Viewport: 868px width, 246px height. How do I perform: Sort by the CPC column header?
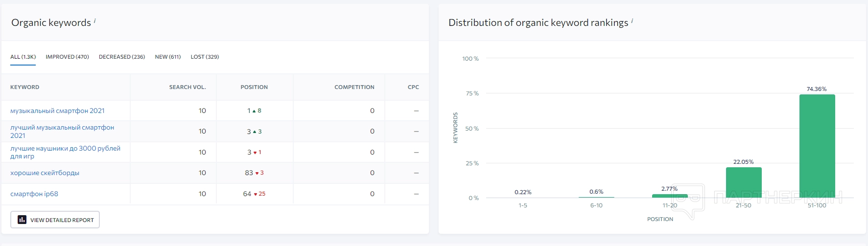point(413,87)
